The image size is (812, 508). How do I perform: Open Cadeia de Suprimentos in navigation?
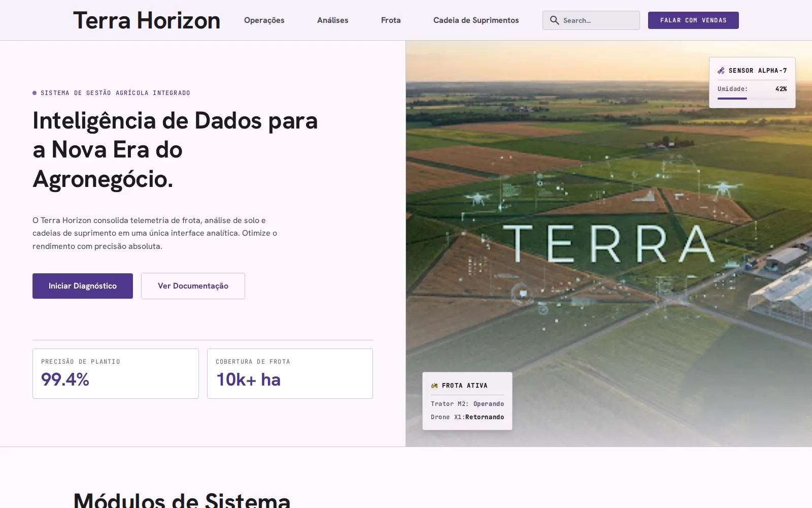(476, 20)
